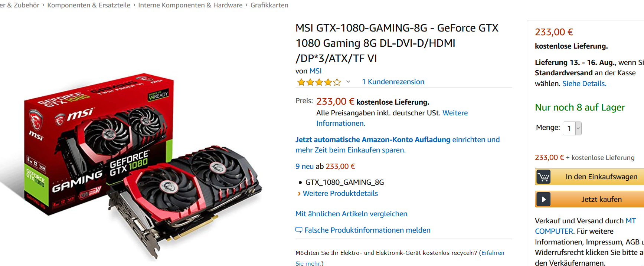Click the star rating icons
Screen dimensions: 644x266
pyautogui.click(x=319, y=82)
